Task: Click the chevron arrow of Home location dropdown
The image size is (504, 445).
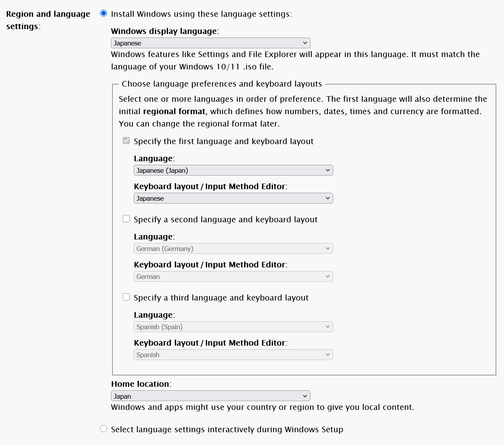Action: pos(305,396)
